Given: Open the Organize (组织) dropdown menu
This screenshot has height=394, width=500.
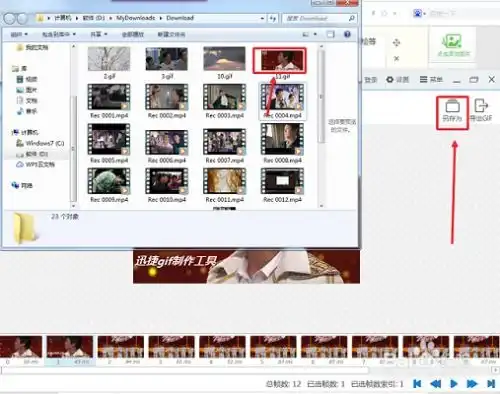Looking at the screenshot, I should (x=19, y=34).
